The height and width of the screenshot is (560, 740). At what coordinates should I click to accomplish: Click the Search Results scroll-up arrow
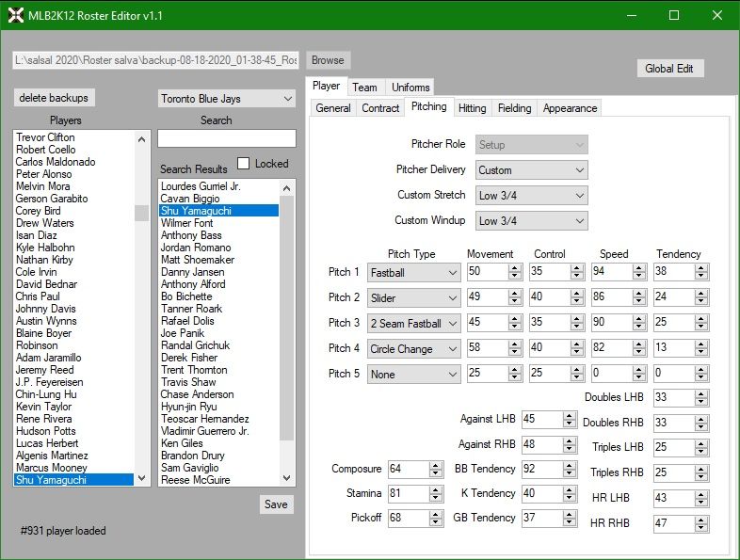tap(286, 188)
